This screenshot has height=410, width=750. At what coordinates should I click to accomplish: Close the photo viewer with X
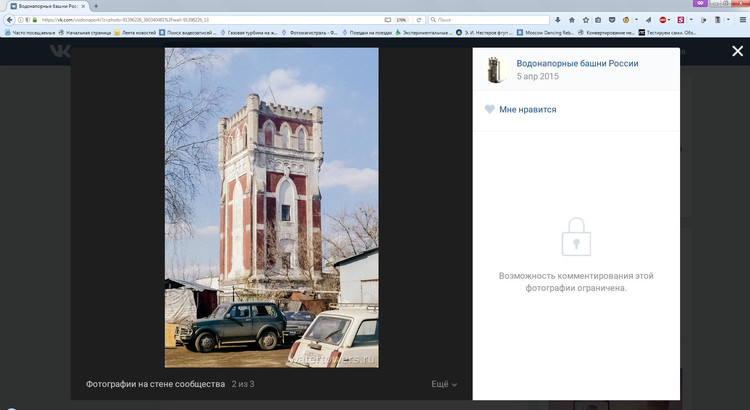(738, 51)
